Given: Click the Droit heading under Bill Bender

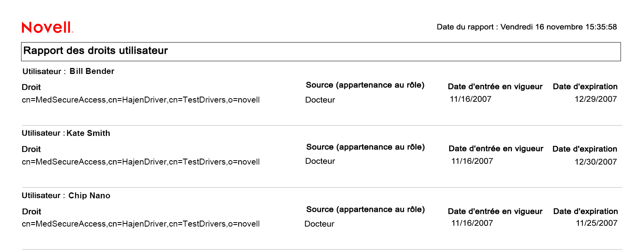Looking at the screenshot, I should [x=31, y=87].
